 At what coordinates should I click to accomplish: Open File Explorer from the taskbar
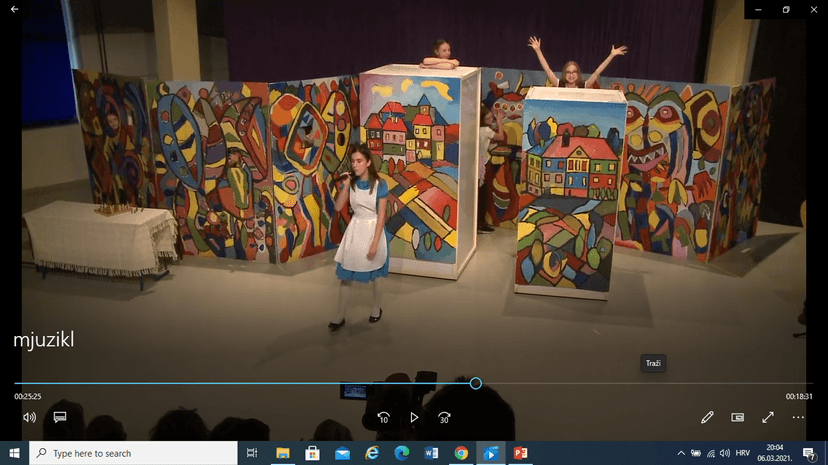coord(282,453)
